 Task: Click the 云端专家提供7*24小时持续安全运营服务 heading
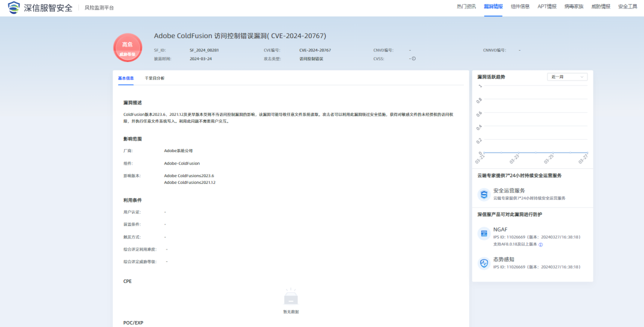[519, 175]
